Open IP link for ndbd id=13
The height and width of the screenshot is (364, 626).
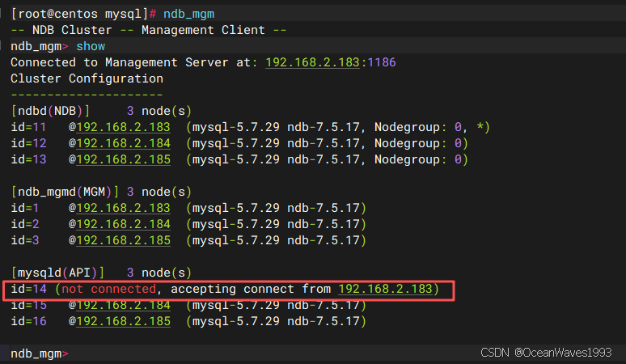tap(124, 159)
